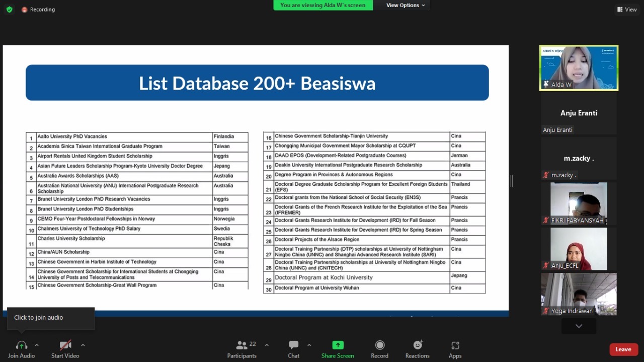Click the 'You are viewing Alda W's screen' banner
The width and height of the screenshot is (644, 362).
(323, 5)
